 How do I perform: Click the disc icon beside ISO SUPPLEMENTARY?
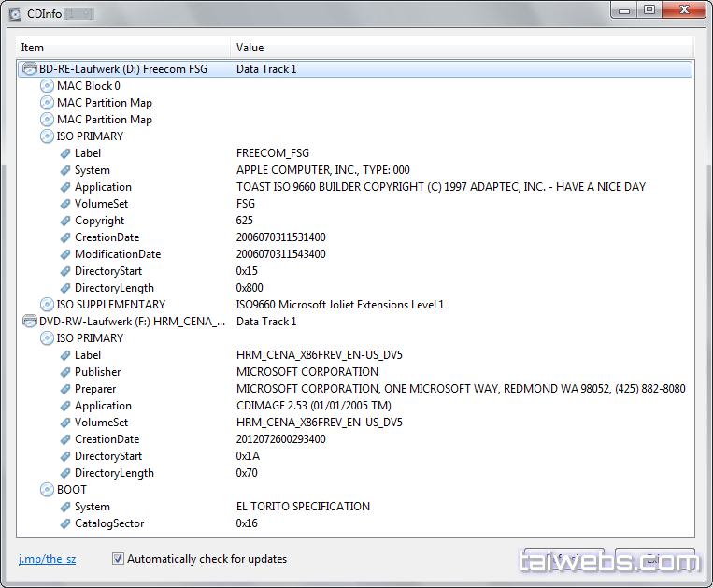coord(47,305)
